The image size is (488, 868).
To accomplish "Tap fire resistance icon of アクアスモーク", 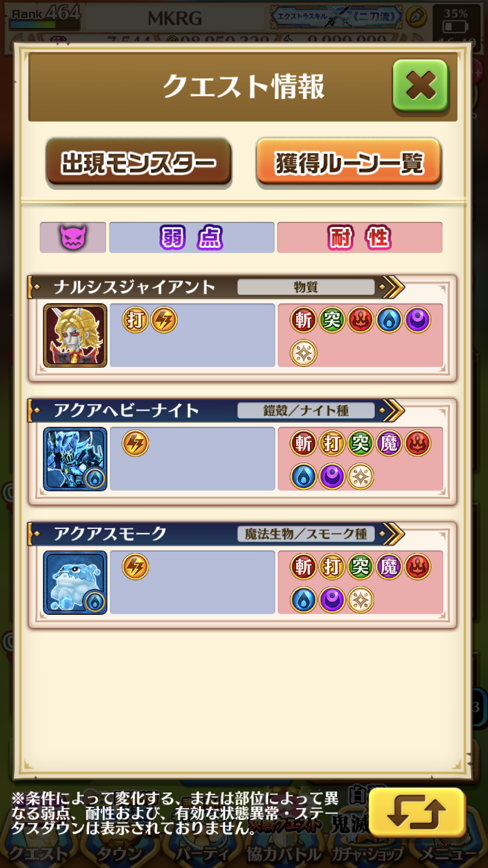I will pyautogui.click(x=418, y=567).
